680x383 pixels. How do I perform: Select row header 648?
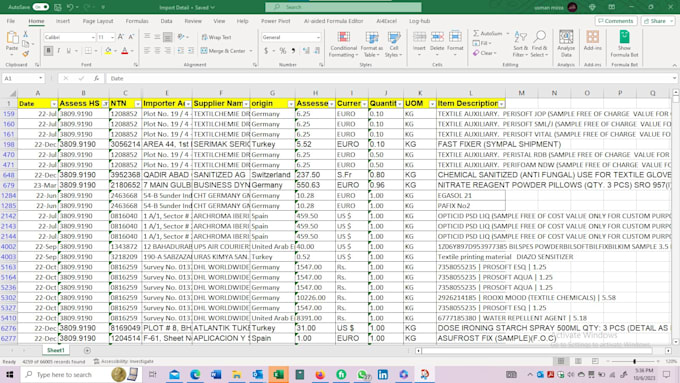click(9, 175)
